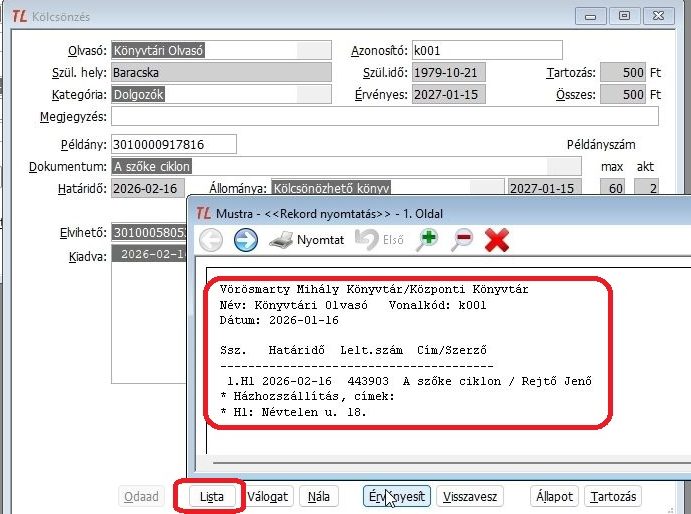Click the back arrow in the print preview
The image size is (691, 514).
pos(211,240)
